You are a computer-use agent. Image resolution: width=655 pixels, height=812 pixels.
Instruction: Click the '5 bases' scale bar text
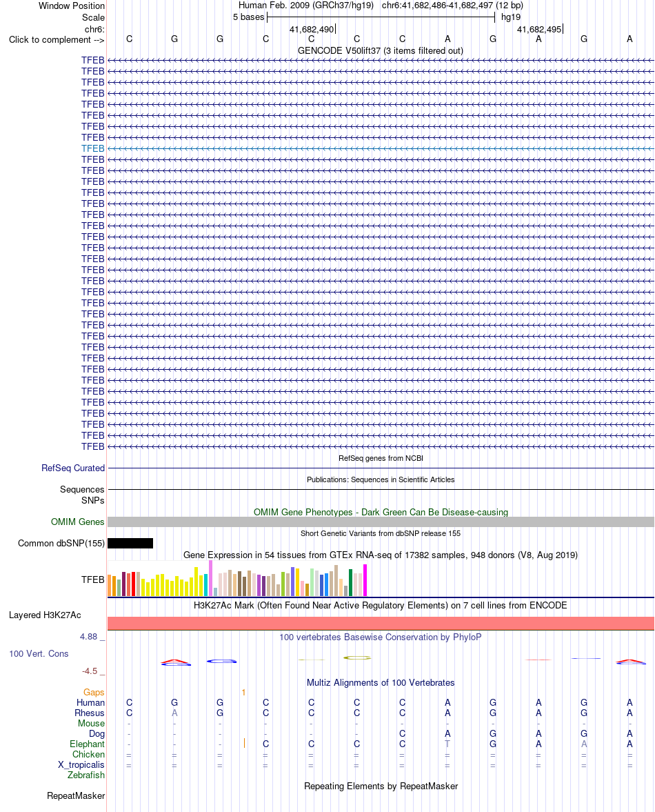click(x=248, y=17)
